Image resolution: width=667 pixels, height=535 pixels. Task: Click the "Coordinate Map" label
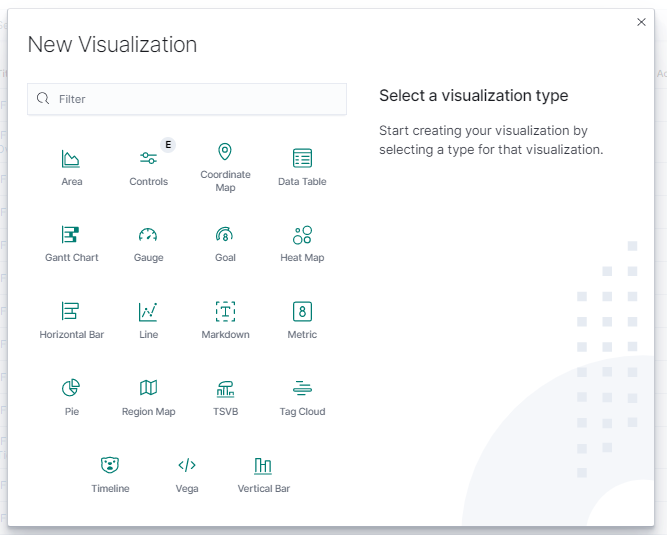225,181
